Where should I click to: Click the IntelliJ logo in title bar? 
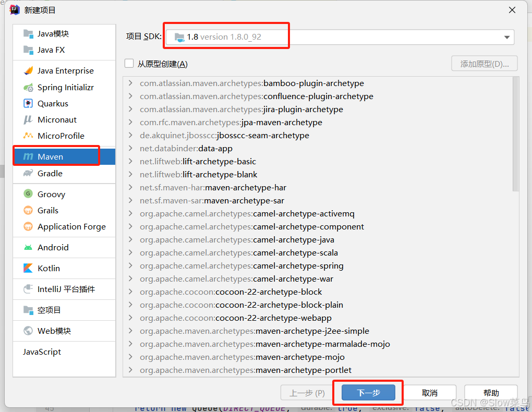tap(15, 10)
